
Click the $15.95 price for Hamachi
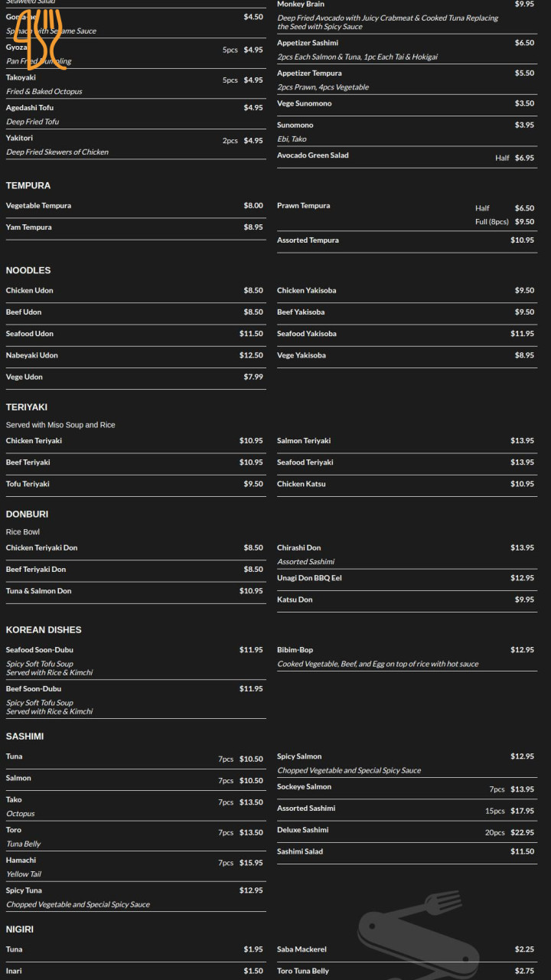click(251, 863)
